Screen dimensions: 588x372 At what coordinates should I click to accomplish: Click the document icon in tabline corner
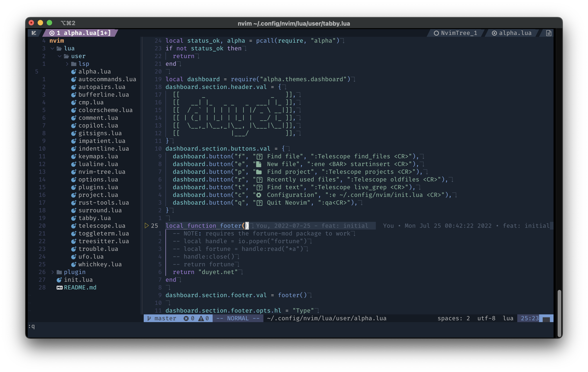point(548,33)
